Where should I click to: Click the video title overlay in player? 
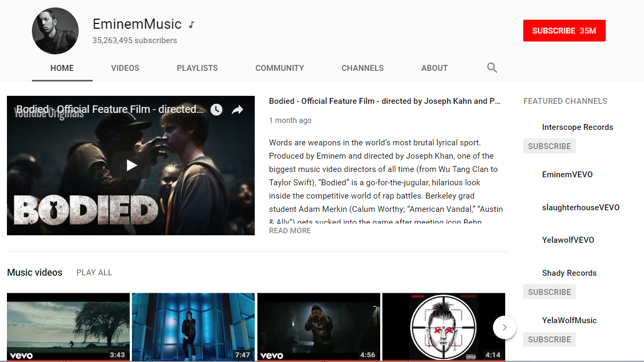(110, 110)
